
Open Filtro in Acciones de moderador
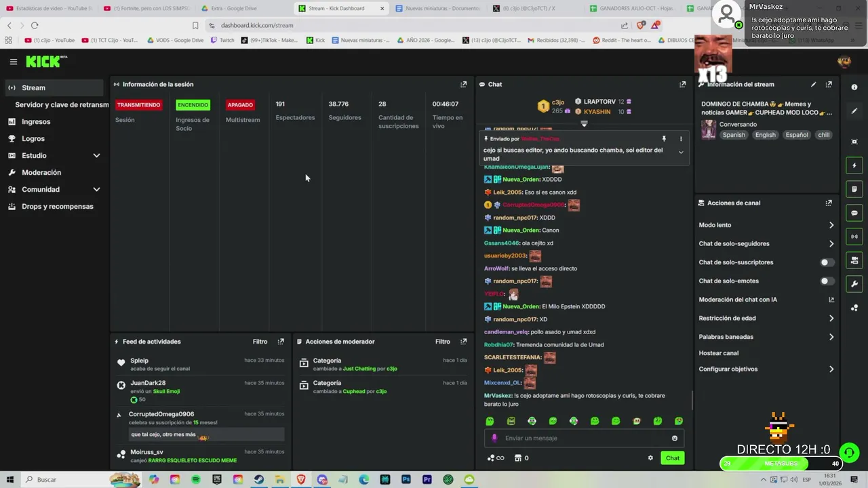tap(443, 342)
